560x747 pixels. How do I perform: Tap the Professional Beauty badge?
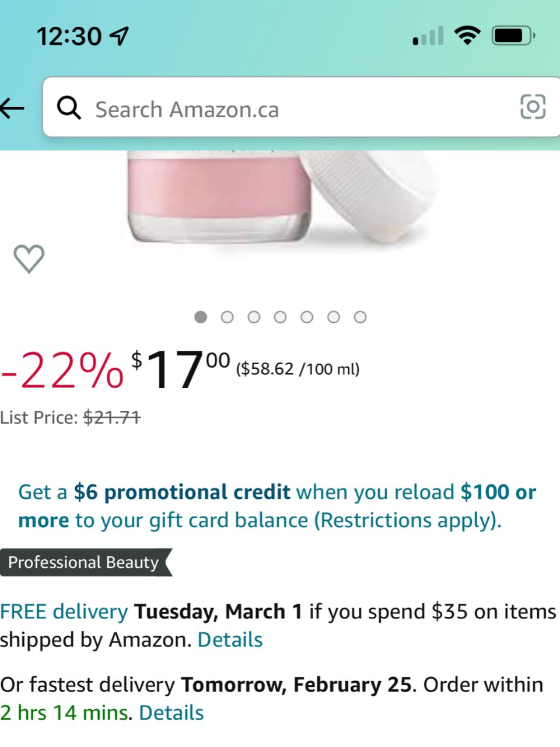tap(85, 563)
